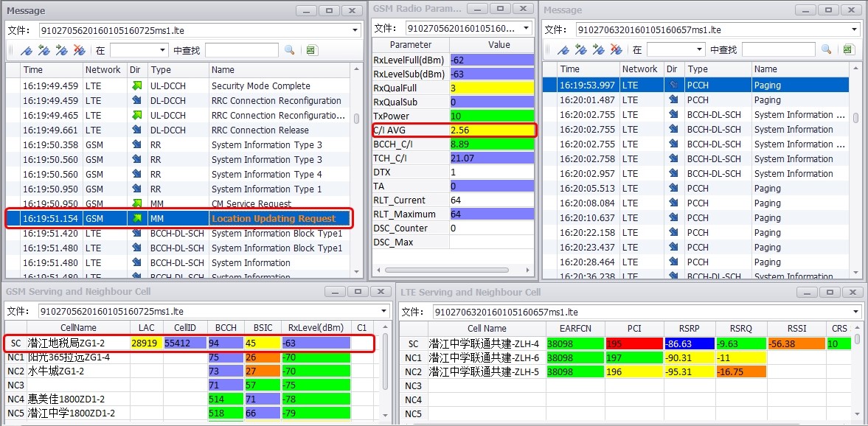
Task: Open the file dropdown in the left Message window
Action: click(355, 30)
